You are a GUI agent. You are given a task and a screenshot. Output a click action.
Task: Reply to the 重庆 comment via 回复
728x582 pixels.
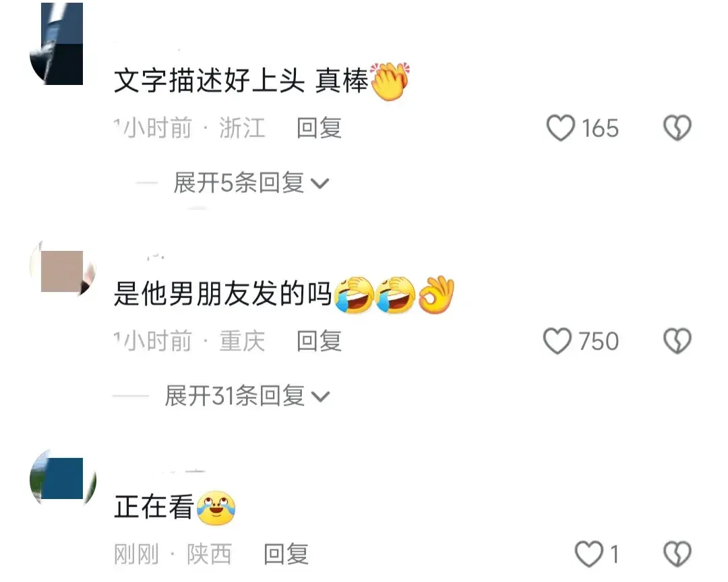point(320,341)
